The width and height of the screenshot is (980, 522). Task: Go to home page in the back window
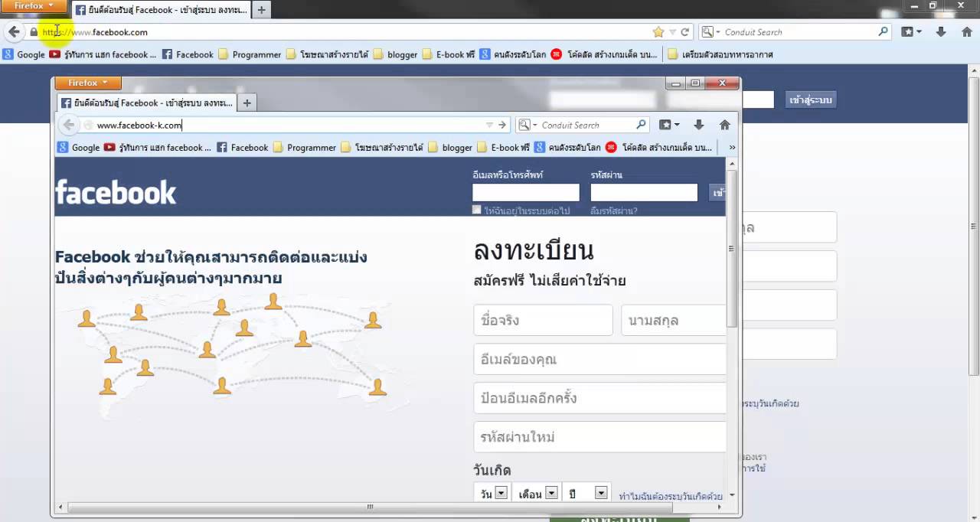click(x=967, y=32)
